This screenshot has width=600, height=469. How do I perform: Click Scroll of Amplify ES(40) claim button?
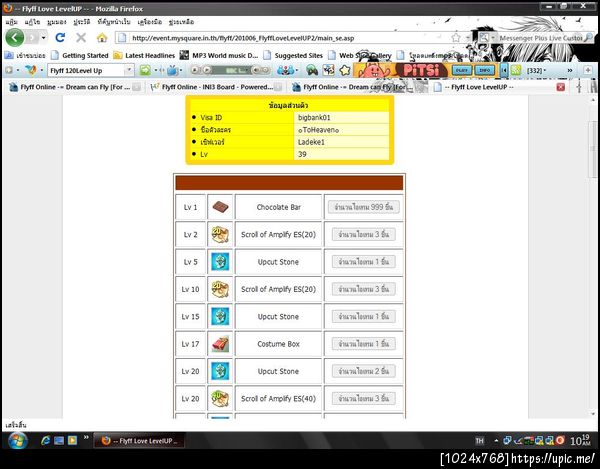point(364,399)
